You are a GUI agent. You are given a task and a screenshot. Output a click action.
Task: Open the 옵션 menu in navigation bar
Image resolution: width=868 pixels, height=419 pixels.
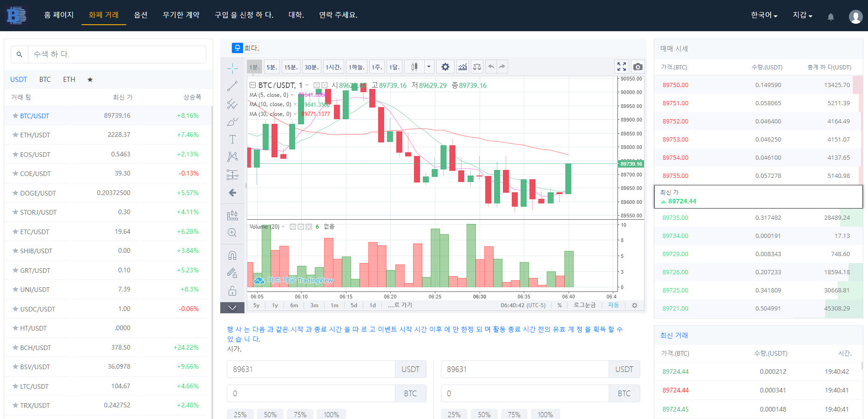(x=141, y=15)
